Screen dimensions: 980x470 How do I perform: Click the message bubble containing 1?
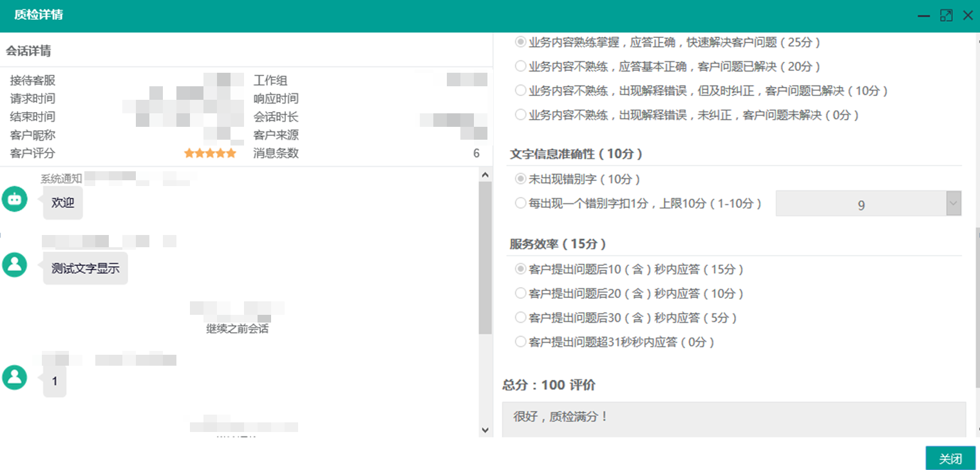coord(55,381)
